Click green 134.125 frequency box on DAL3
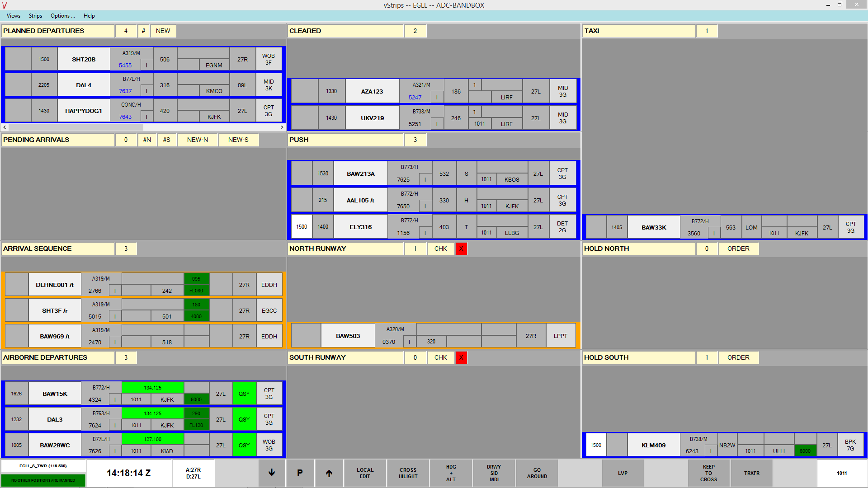Viewport: 868px width, 488px height. point(153,413)
